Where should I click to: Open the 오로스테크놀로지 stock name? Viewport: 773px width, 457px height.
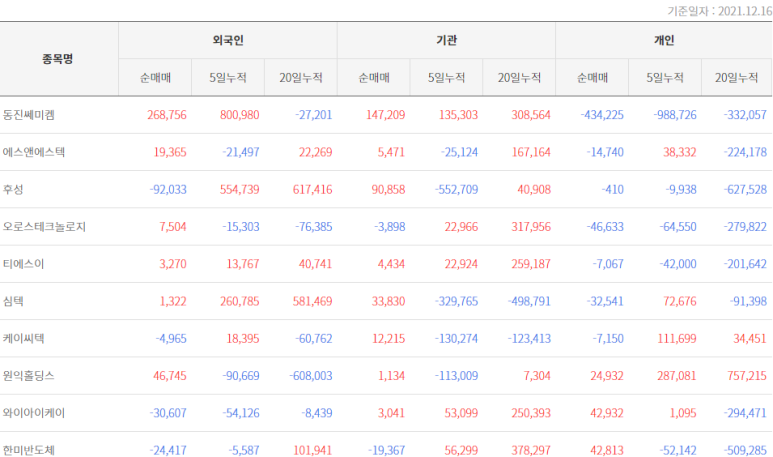click(x=44, y=227)
